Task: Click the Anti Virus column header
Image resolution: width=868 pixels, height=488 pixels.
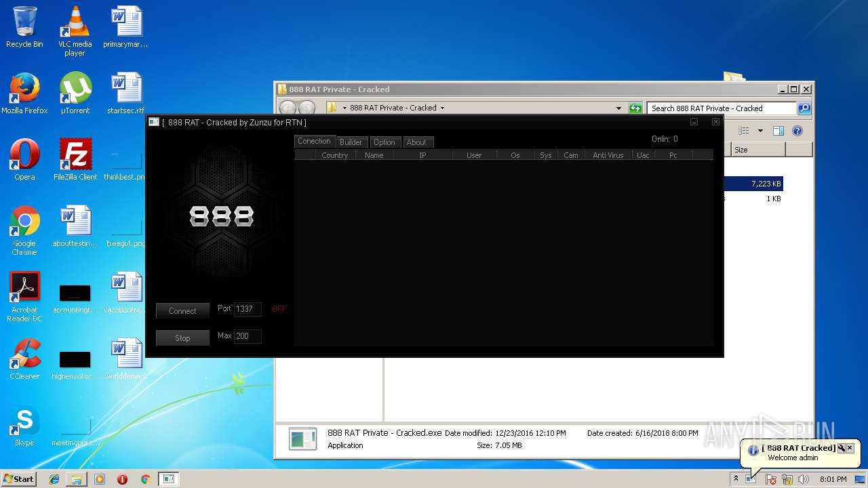Action: click(608, 155)
